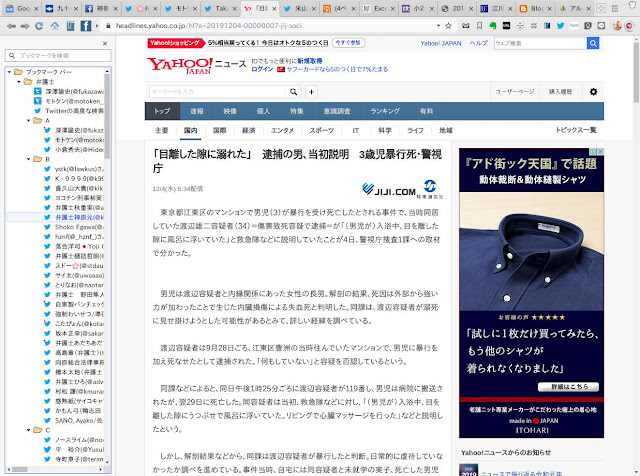Open the Evernote extension icon
The width and height of the screenshot is (640, 476).
coord(493,26)
